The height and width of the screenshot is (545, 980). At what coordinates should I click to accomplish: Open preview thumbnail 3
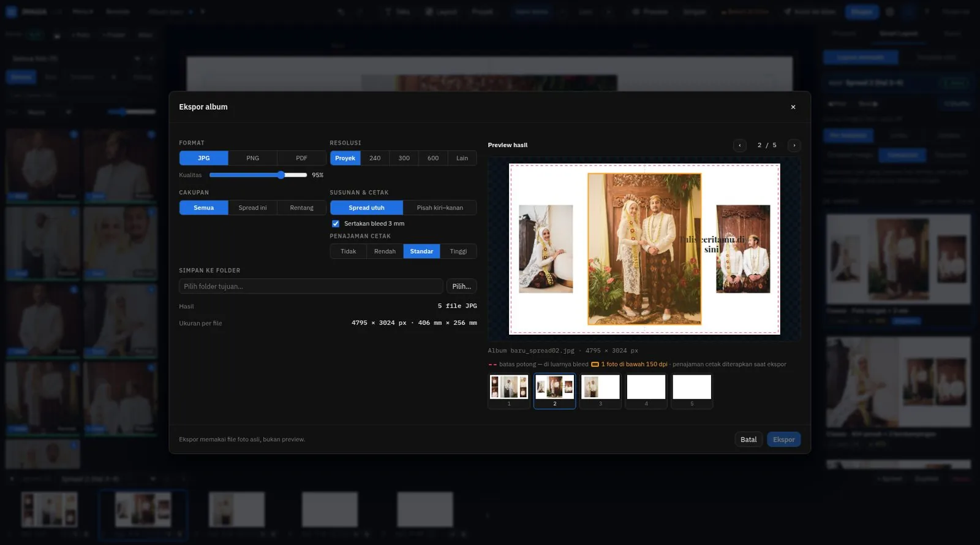point(600,391)
